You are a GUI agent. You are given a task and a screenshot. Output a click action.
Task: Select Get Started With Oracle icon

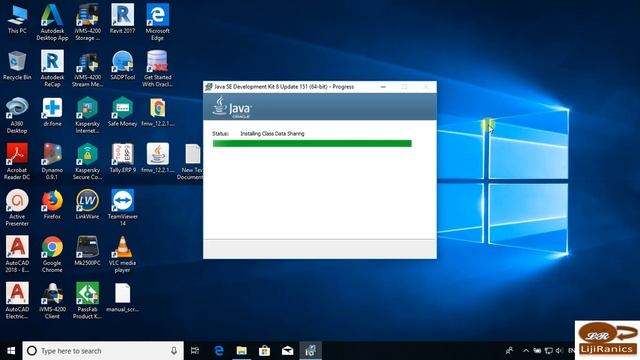(x=158, y=69)
